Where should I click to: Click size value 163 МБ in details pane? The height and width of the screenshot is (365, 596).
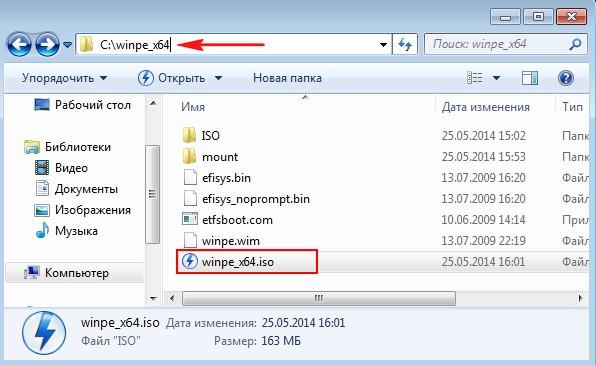point(281,341)
